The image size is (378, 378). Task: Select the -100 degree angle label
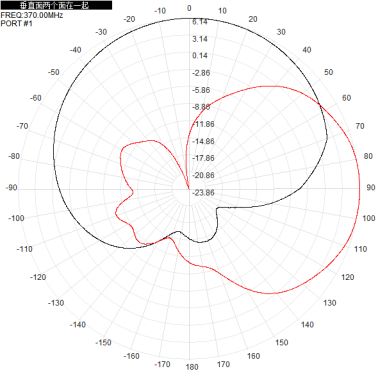point(16,218)
